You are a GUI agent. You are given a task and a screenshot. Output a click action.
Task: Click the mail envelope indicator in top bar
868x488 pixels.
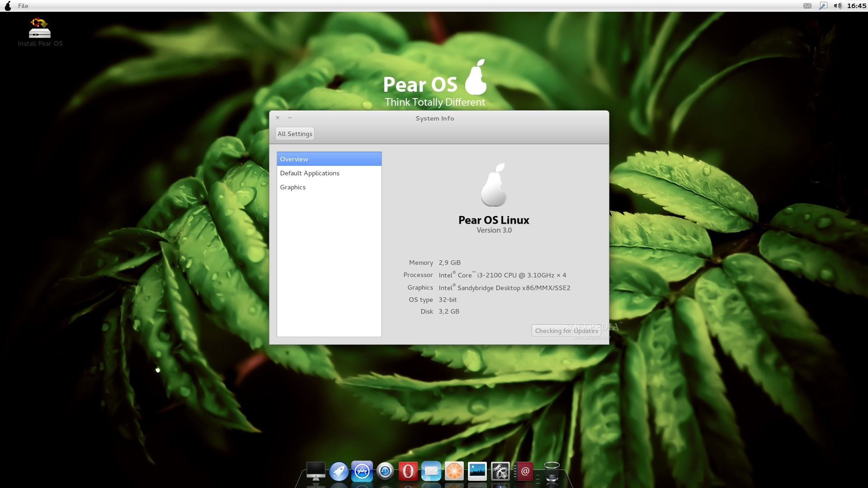click(807, 6)
